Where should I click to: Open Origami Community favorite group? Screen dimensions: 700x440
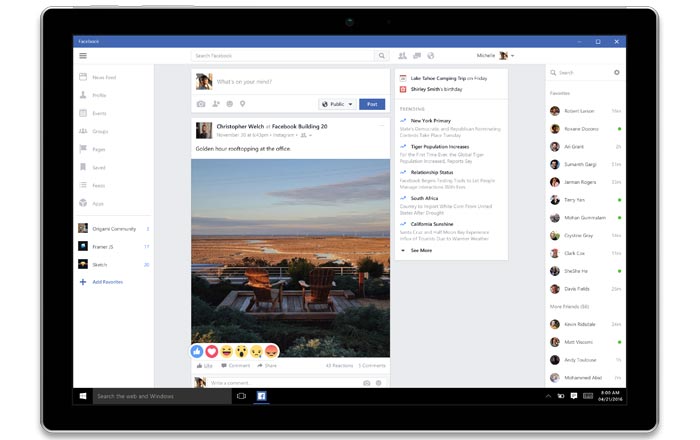(x=114, y=228)
